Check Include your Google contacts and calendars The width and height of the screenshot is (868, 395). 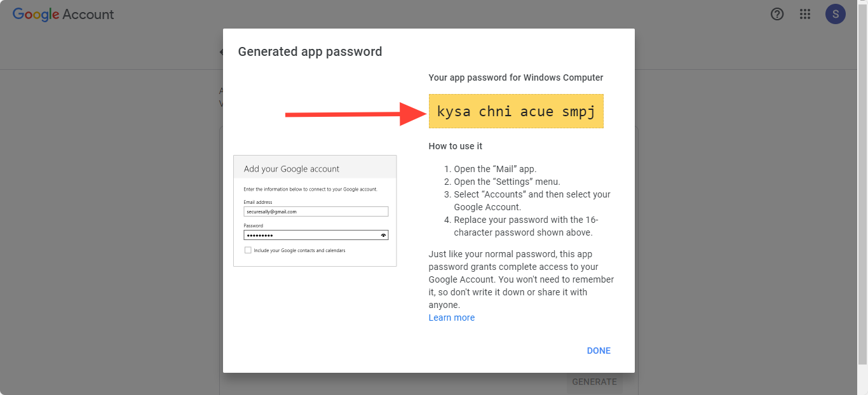pyautogui.click(x=248, y=250)
